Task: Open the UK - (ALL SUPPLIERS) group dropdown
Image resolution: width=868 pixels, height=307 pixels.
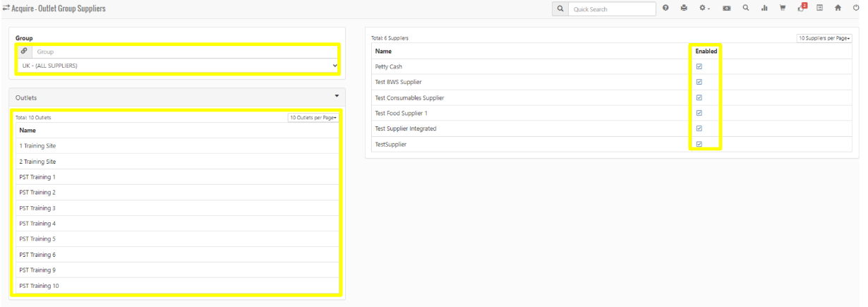Action: coord(176,66)
